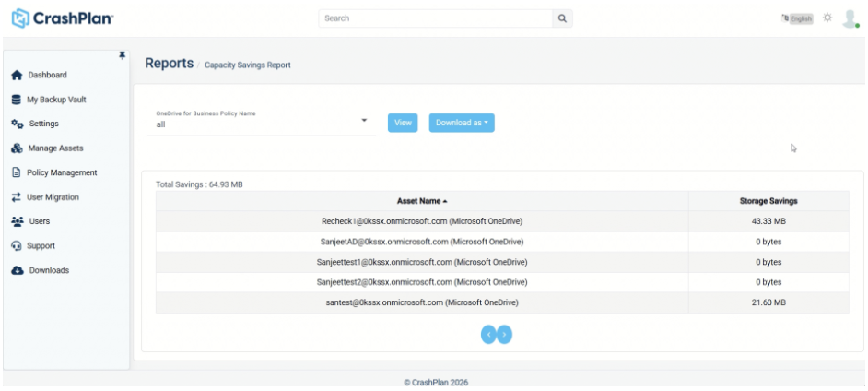Open the English language selector

click(x=801, y=18)
